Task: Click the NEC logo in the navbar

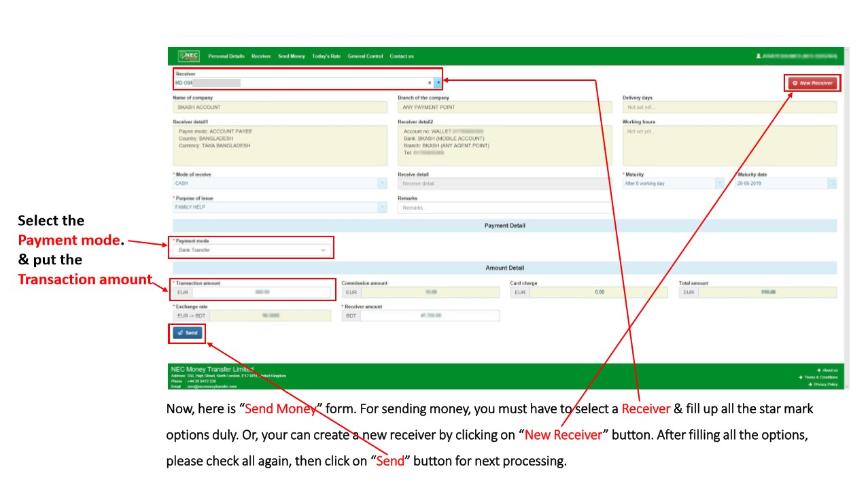Action: coord(188,56)
